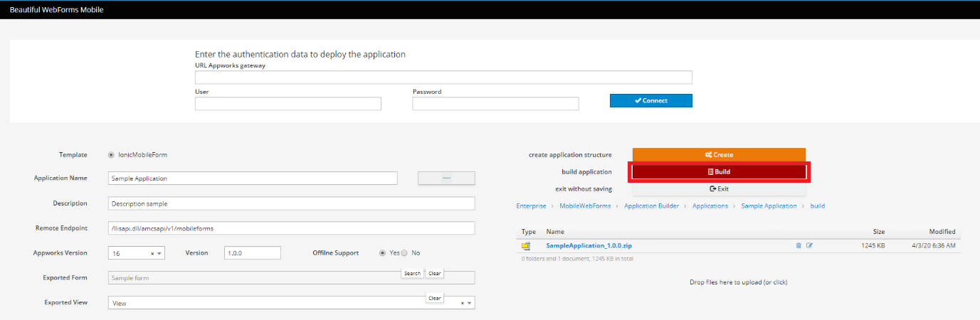The height and width of the screenshot is (320, 980).
Task: Sort the file list by Modified column
Action: coord(942,232)
